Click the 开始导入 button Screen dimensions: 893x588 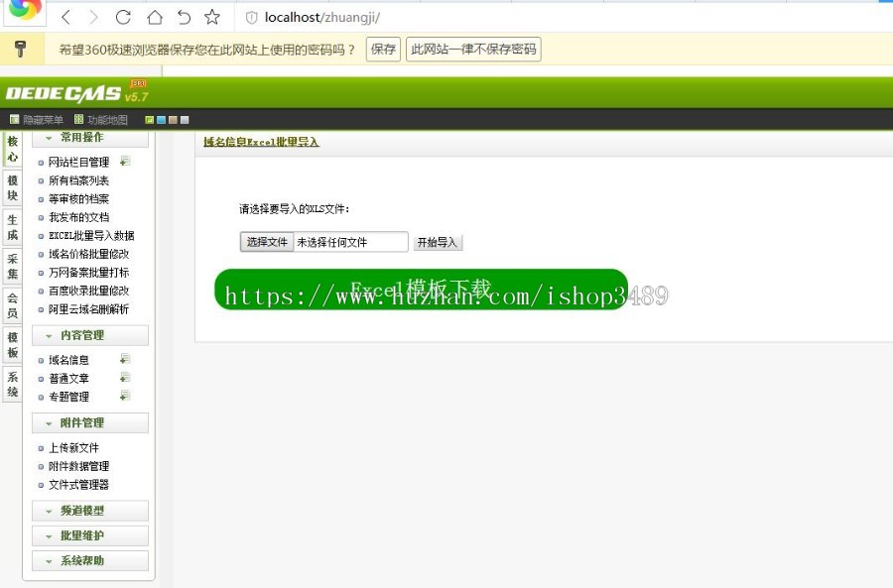click(x=438, y=242)
